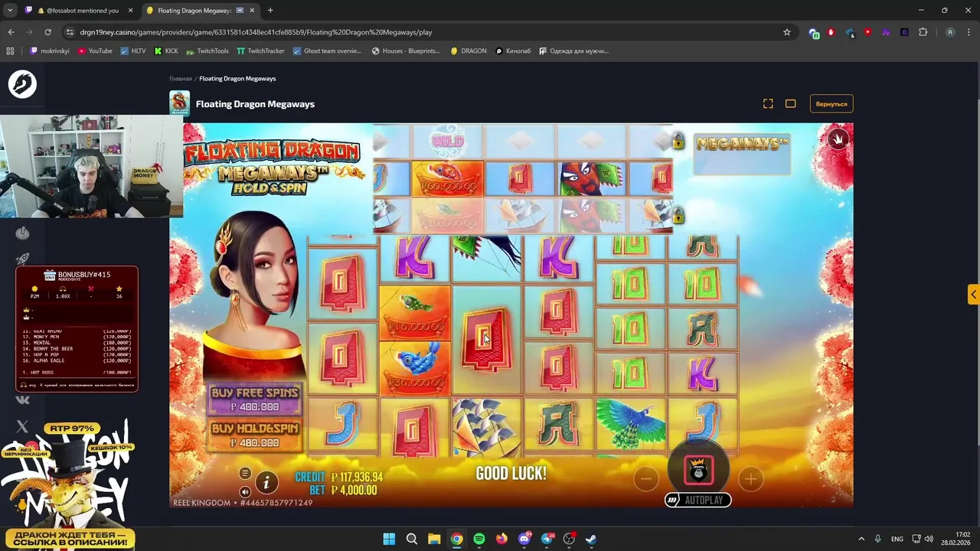Click Buy Free Spins for 400,000

(x=255, y=399)
